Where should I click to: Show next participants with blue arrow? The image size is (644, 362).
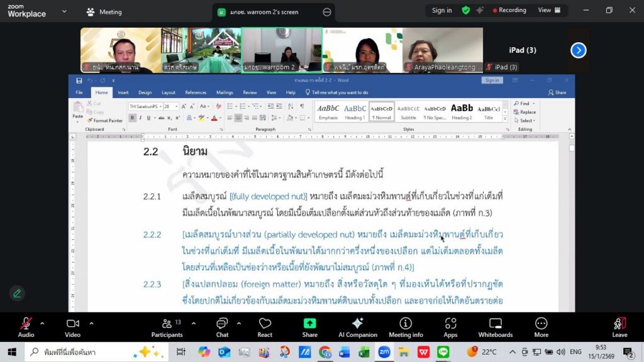tap(578, 50)
